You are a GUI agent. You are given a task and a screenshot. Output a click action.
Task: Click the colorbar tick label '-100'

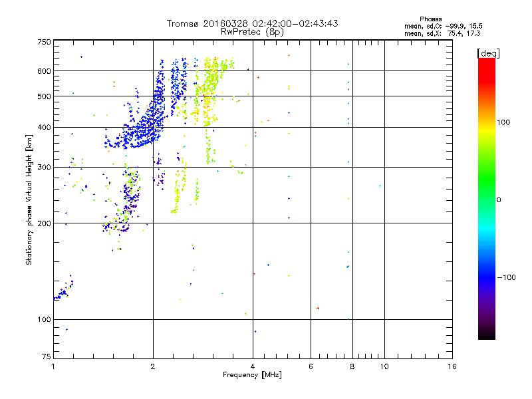coord(506,277)
